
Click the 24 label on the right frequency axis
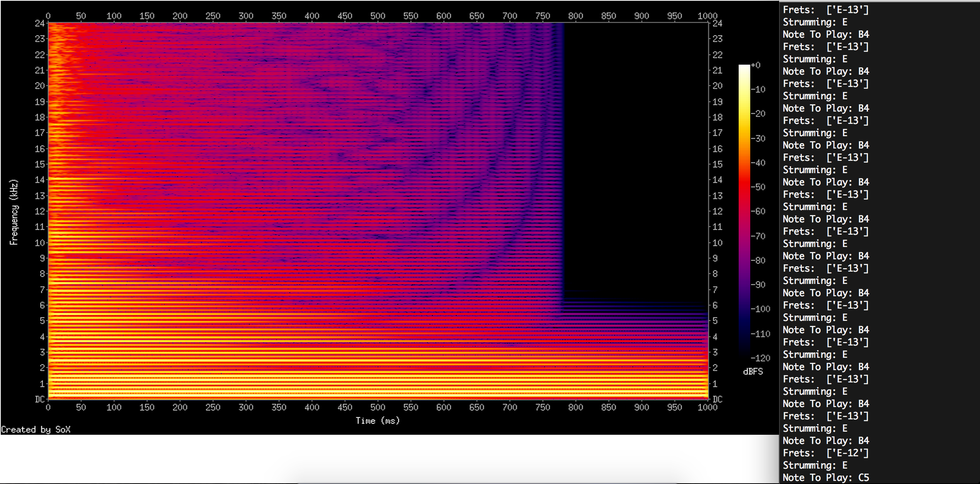pos(717,23)
